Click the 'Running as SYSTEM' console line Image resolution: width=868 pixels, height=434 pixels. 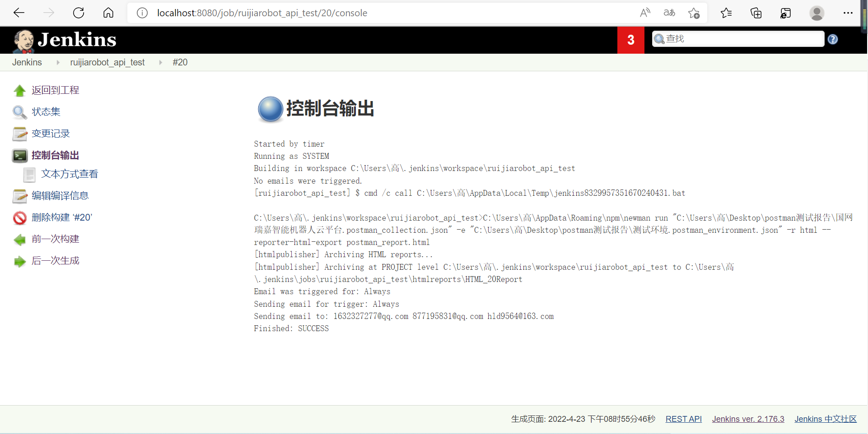[291, 156]
